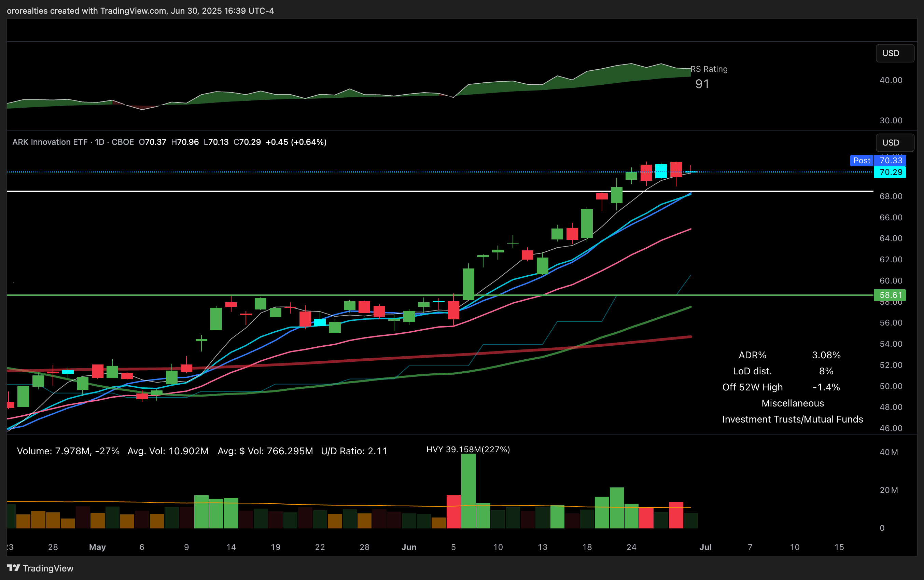Click the 30.00 label on RS scale

tap(891, 121)
